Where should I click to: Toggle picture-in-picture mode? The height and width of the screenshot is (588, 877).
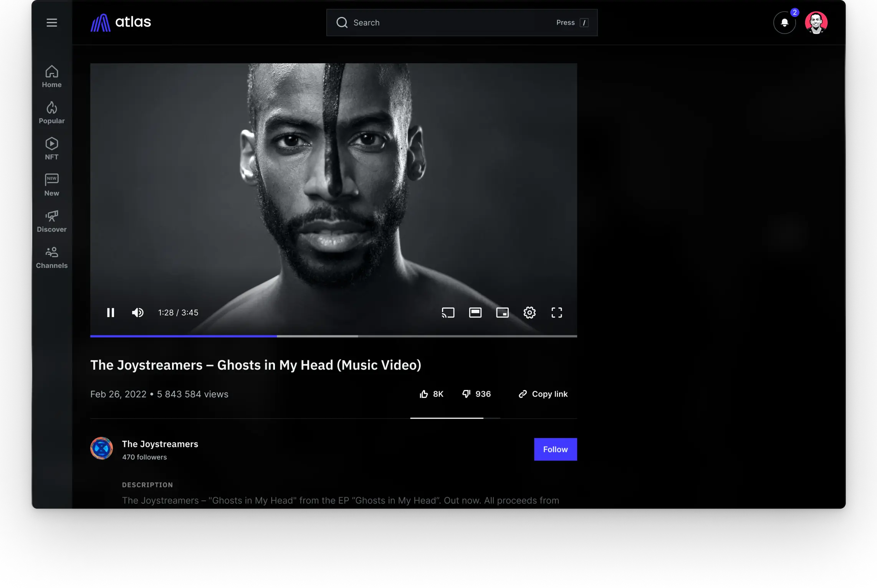click(502, 312)
